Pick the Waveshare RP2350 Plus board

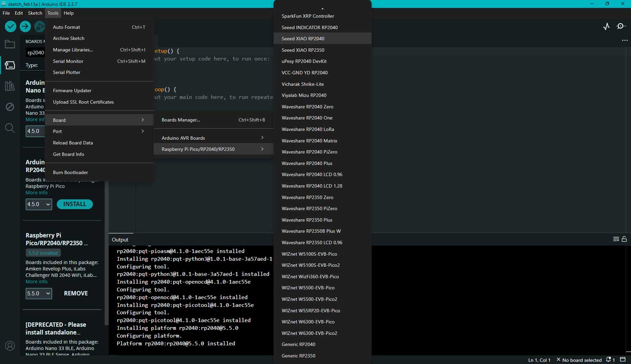pos(323,220)
